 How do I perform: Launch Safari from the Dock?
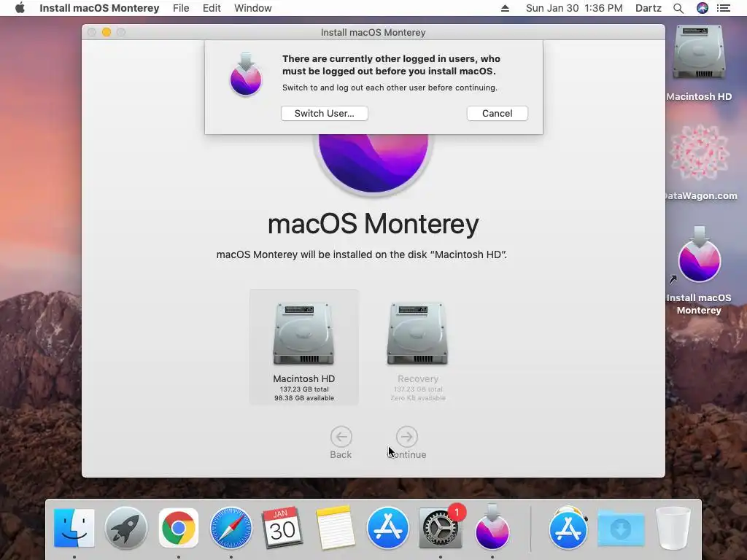pos(231,528)
